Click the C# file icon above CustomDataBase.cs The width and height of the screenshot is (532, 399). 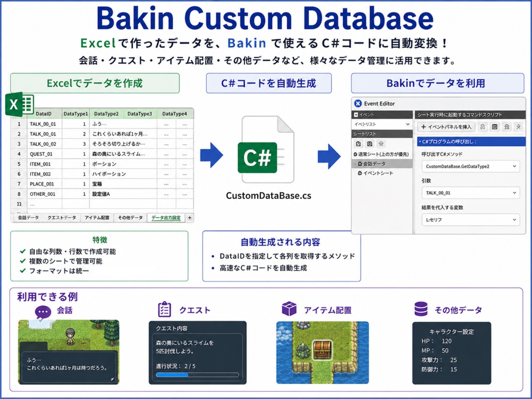tap(266, 150)
